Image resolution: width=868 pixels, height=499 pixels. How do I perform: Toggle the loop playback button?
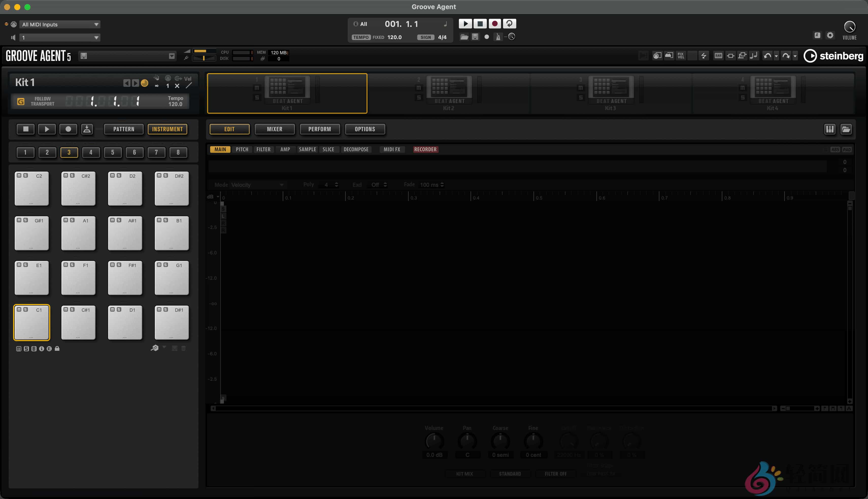[x=509, y=24]
